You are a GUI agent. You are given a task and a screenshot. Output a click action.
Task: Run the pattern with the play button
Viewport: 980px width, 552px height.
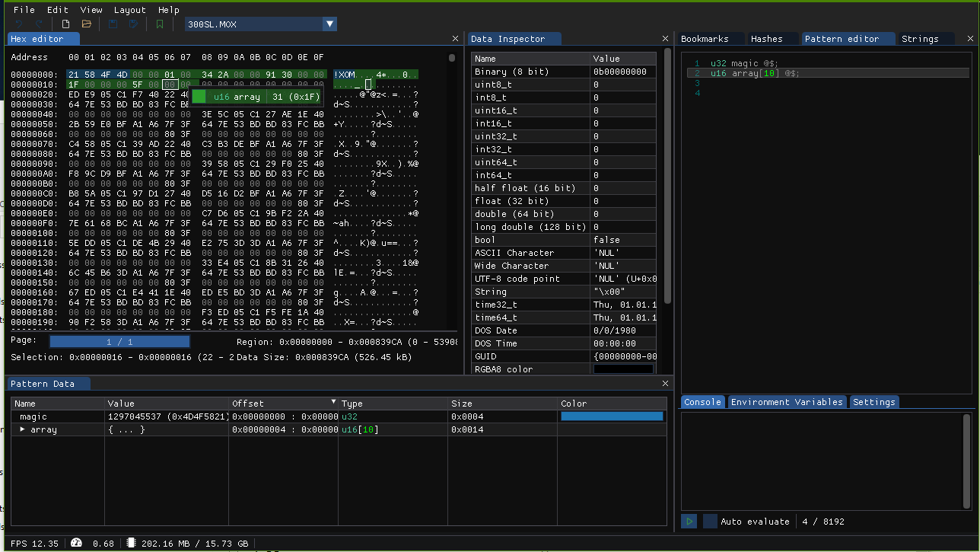[x=689, y=521]
